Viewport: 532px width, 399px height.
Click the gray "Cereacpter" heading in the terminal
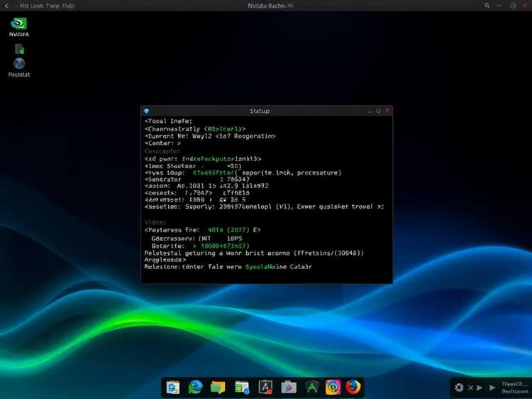click(162, 151)
